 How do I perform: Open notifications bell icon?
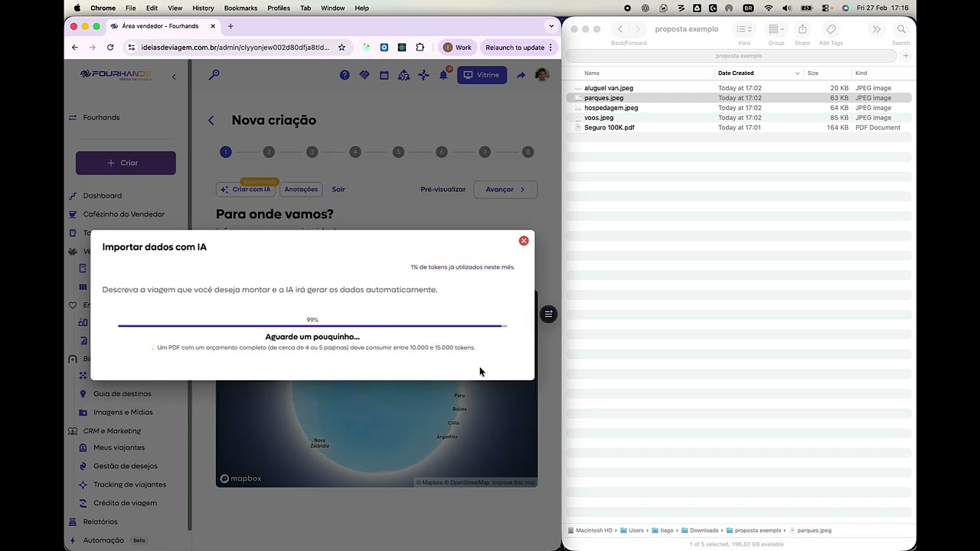pyautogui.click(x=443, y=75)
